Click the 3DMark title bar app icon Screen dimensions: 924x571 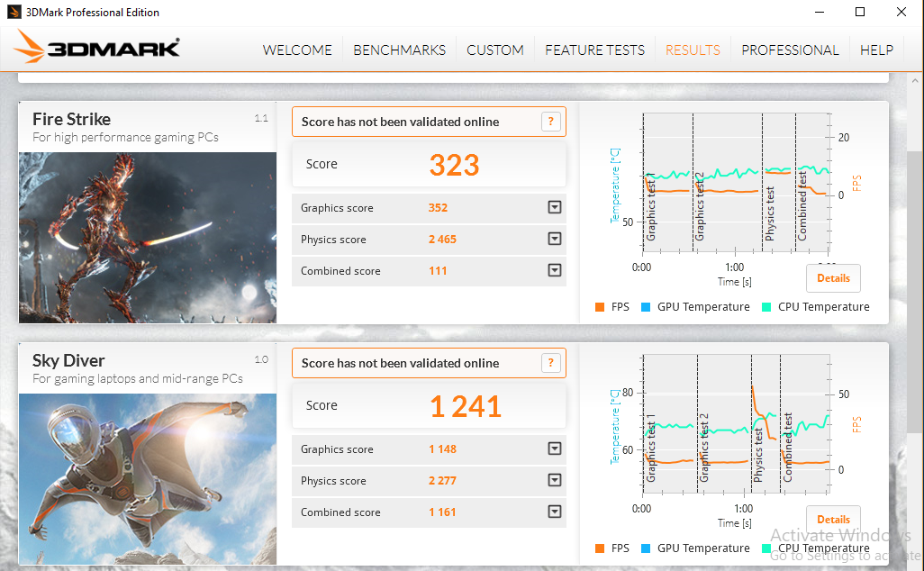[x=14, y=12]
